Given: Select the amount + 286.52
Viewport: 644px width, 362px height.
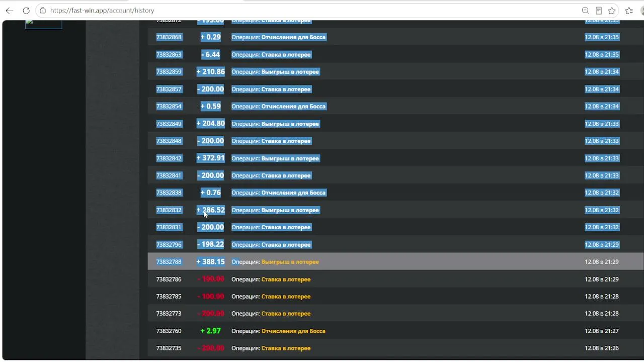Looking at the screenshot, I should tap(211, 210).
